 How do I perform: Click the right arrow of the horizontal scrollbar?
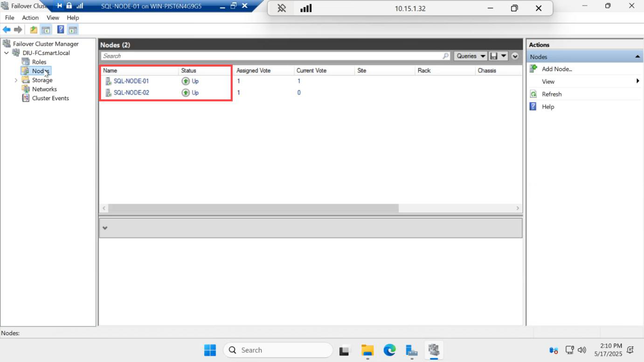[518, 208]
